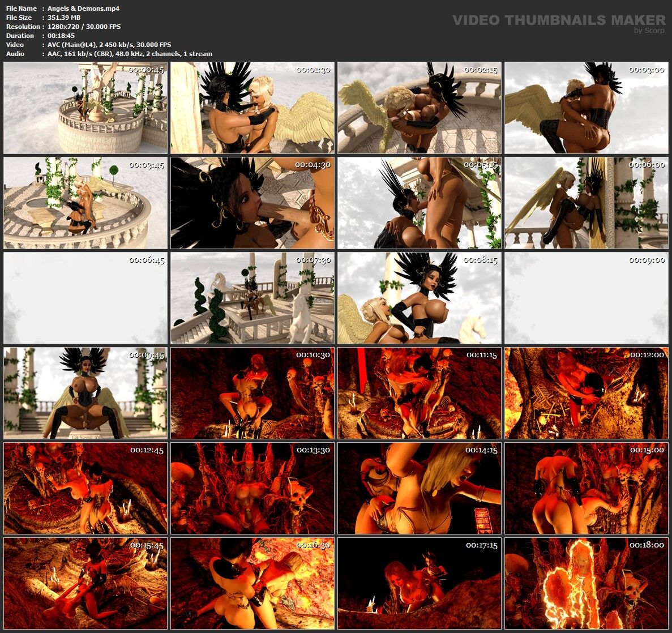View the blank frame at 00:06:45

click(x=85, y=297)
